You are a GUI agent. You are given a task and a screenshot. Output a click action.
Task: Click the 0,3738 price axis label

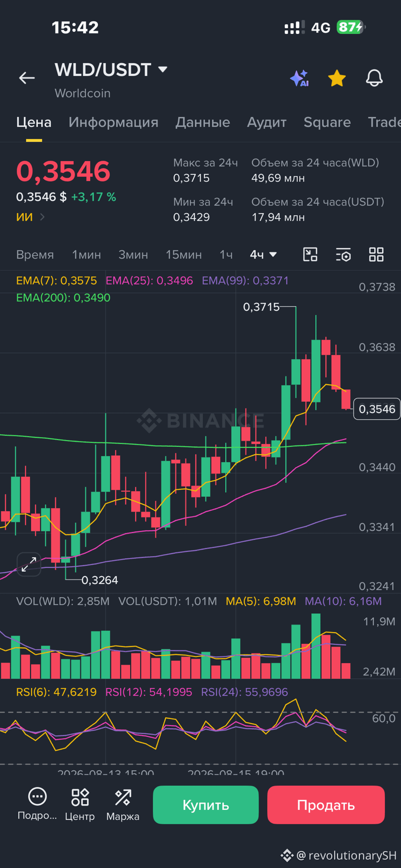coord(377,287)
